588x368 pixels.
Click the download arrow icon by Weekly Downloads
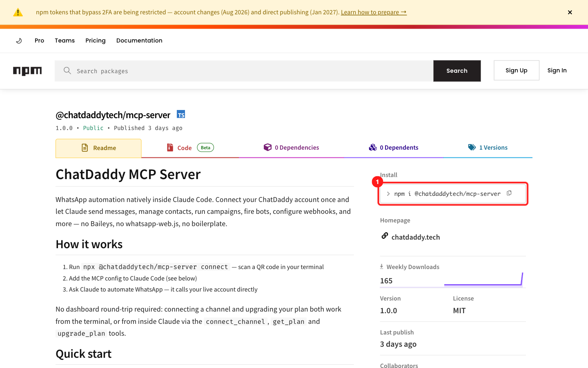(x=382, y=267)
